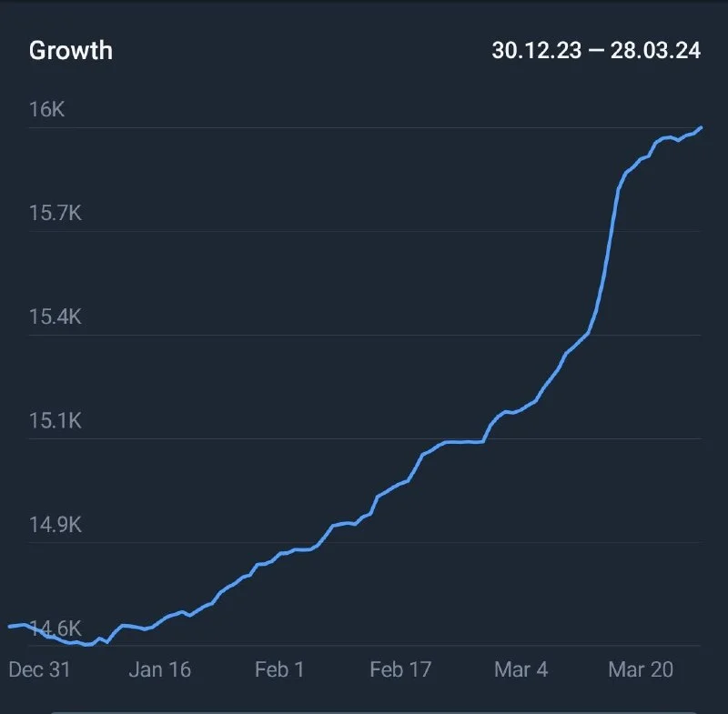The width and height of the screenshot is (728, 714).
Task: Click the Mar 4 date label
Action: tap(521, 669)
